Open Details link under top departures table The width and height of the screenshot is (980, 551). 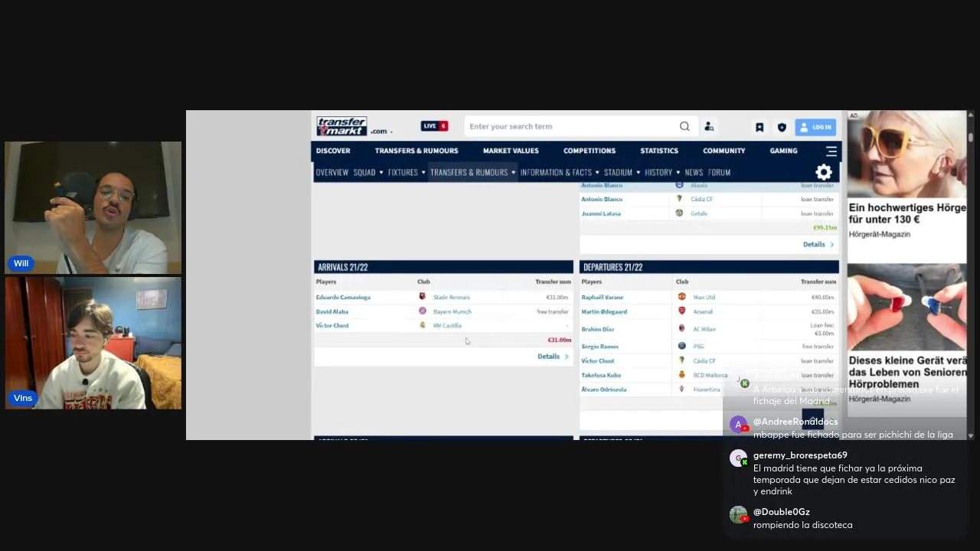point(818,244)
